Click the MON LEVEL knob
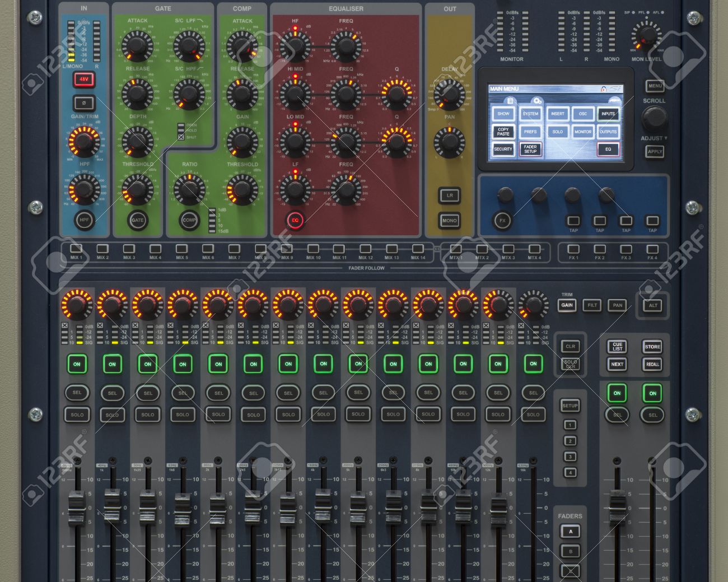This screenshot has height=582, width=728. [646, 36]
